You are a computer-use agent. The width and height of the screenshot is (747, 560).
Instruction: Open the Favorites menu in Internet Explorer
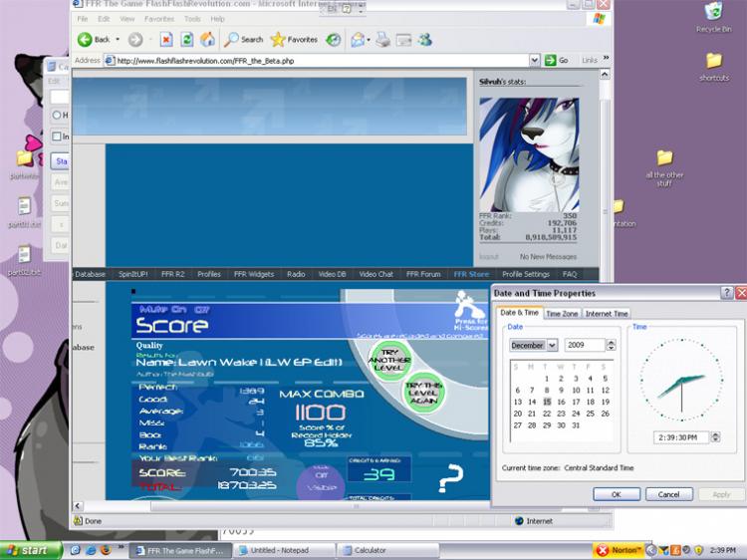(158, 19)
